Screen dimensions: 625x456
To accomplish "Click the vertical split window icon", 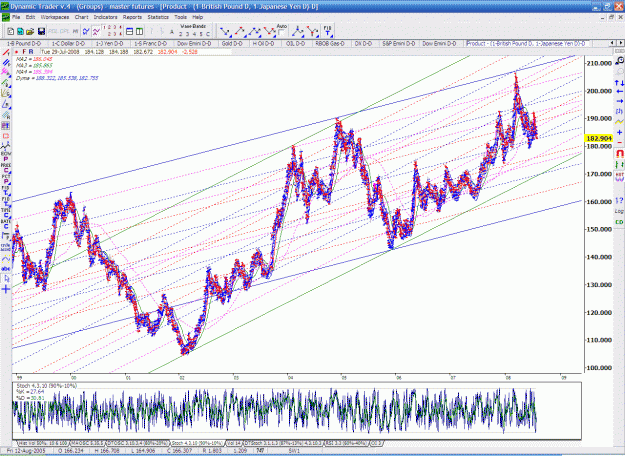I will (x=140, y=31).
